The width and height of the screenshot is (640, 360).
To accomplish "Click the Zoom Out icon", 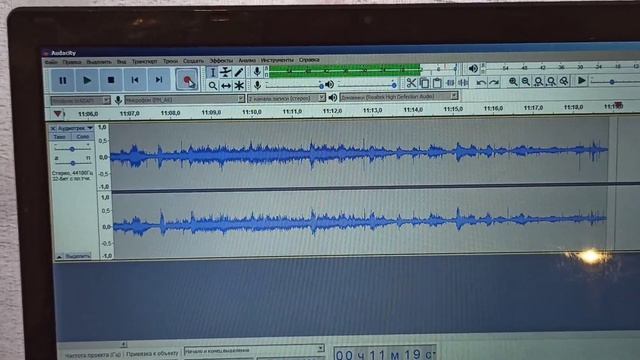I will click(526, 82).
